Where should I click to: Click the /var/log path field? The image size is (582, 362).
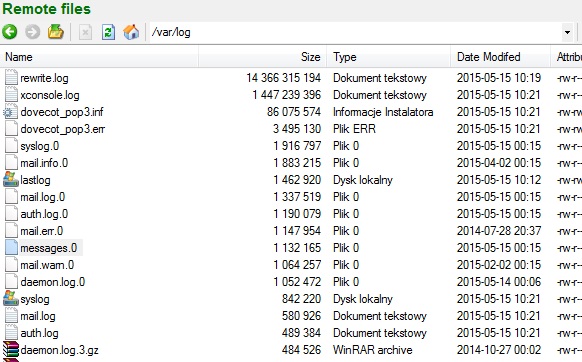tap(356, 32)
